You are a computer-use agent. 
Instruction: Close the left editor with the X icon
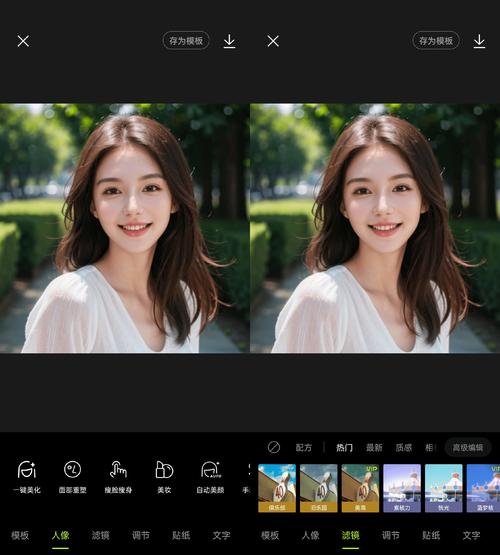click(23, 41)
